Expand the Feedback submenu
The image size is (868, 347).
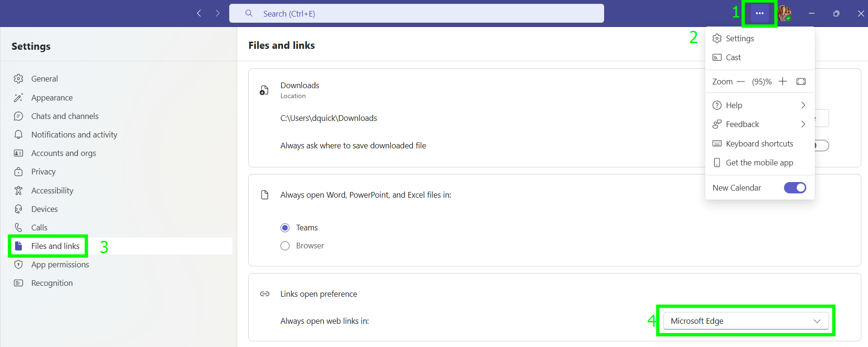tap(759, 124)
